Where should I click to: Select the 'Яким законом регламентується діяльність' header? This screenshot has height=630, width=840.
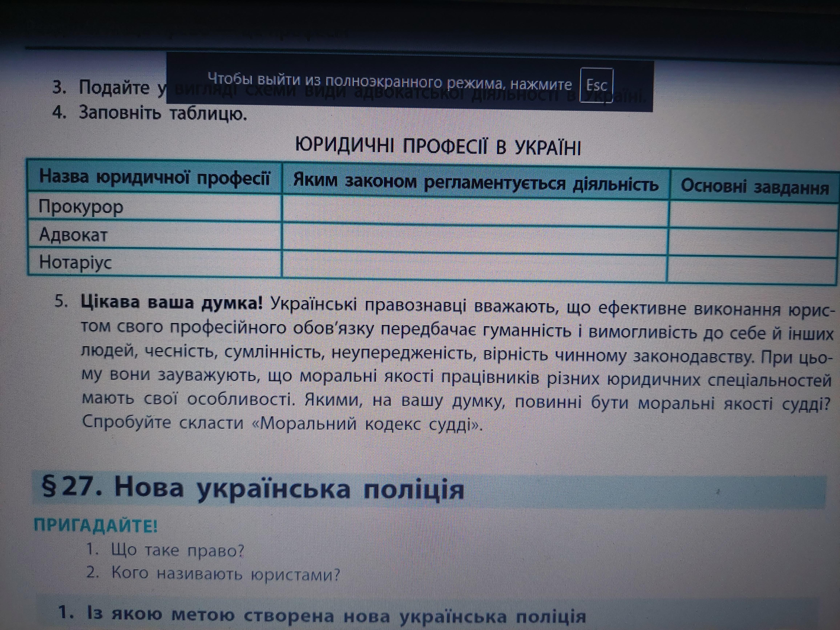click(475, 183)
